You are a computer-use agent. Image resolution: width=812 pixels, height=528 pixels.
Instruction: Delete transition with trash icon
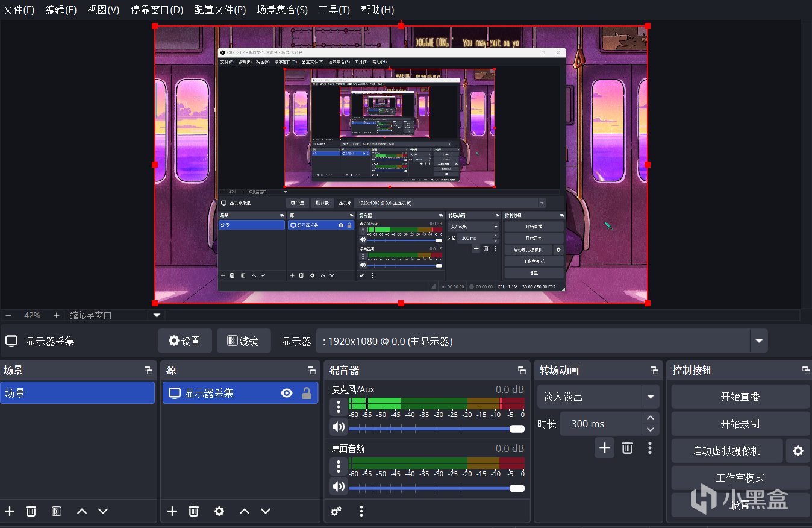point(627,448)
